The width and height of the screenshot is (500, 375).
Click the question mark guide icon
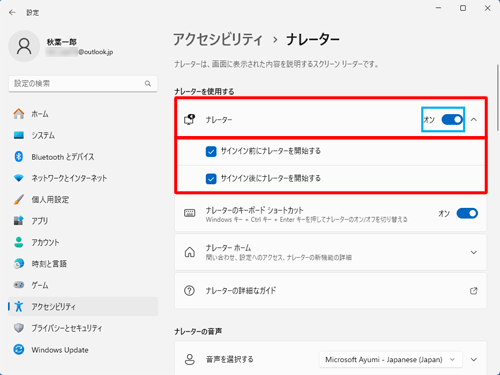(x=189, y=291)
